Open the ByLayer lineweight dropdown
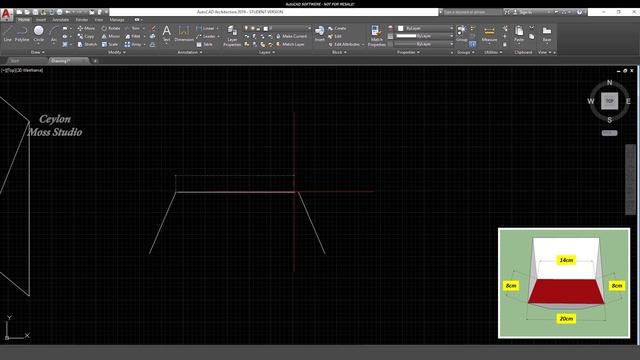 tap(425, 36)
